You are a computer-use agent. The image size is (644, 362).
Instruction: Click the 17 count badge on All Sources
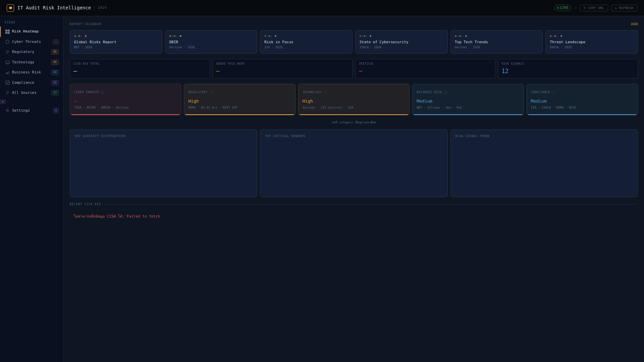click(55, 93)
